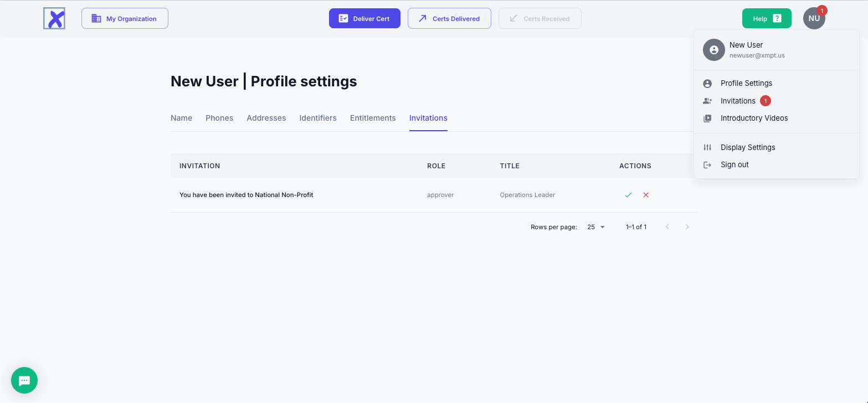Click the green Help button
This screenshot has height=403, width=868.
click(767, 18)
